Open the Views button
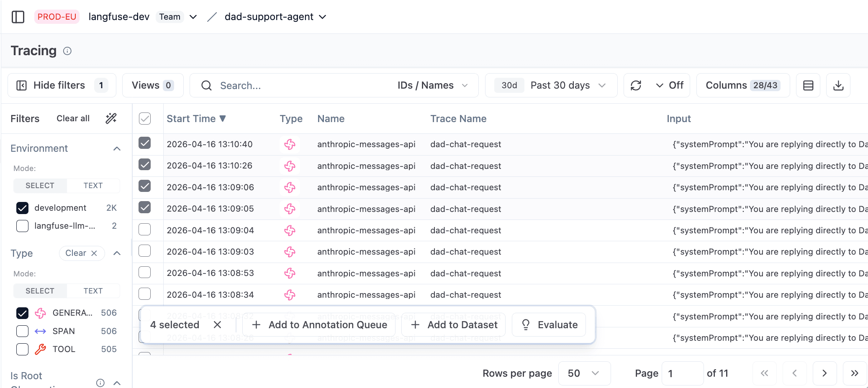Viewport: 868px width, 388px height. coord(153,85)
